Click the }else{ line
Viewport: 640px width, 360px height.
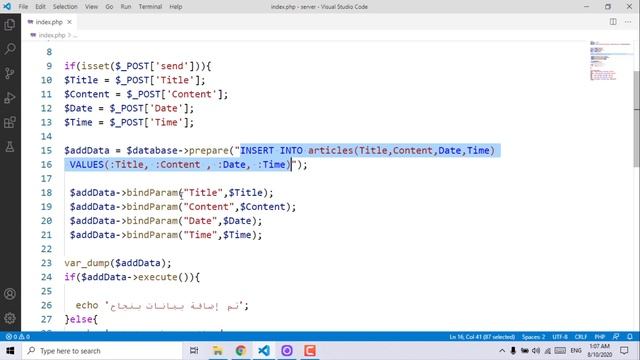pos(81,320)
